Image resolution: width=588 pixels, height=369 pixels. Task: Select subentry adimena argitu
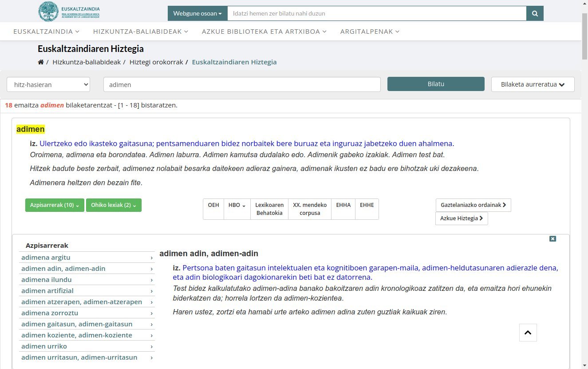point(87,258)
